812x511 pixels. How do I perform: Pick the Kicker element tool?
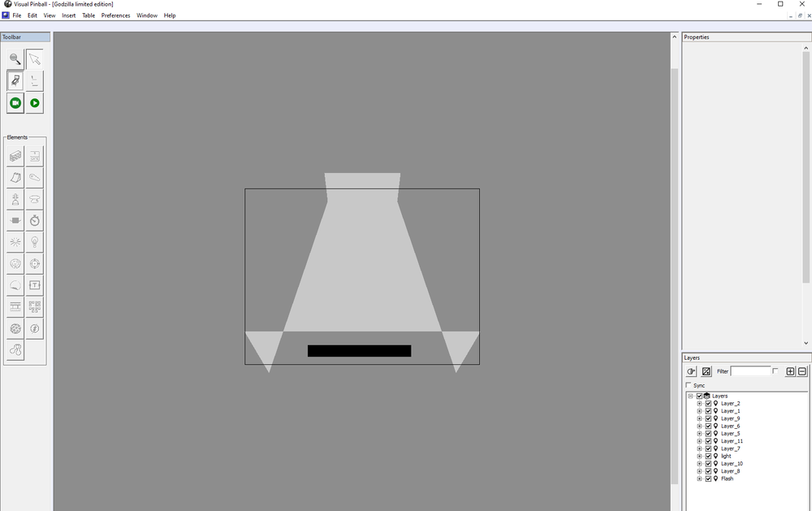[x=15, y=264]
